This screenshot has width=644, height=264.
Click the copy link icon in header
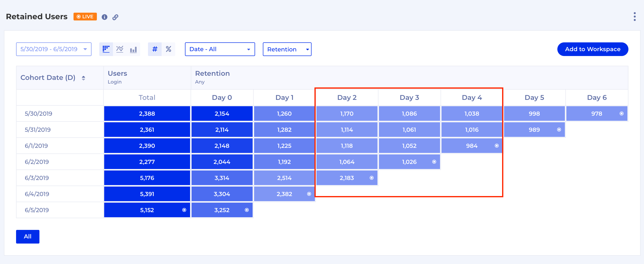(x=115, y=17)
